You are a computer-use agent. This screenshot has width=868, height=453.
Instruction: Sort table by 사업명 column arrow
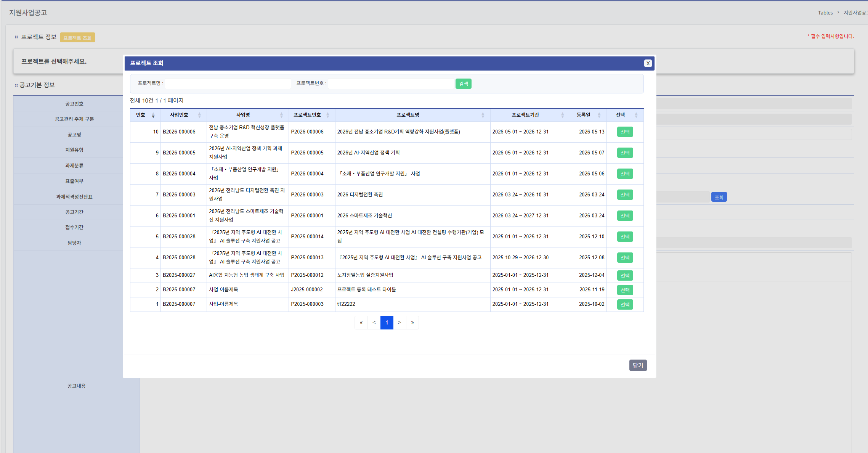coord(282,115)
